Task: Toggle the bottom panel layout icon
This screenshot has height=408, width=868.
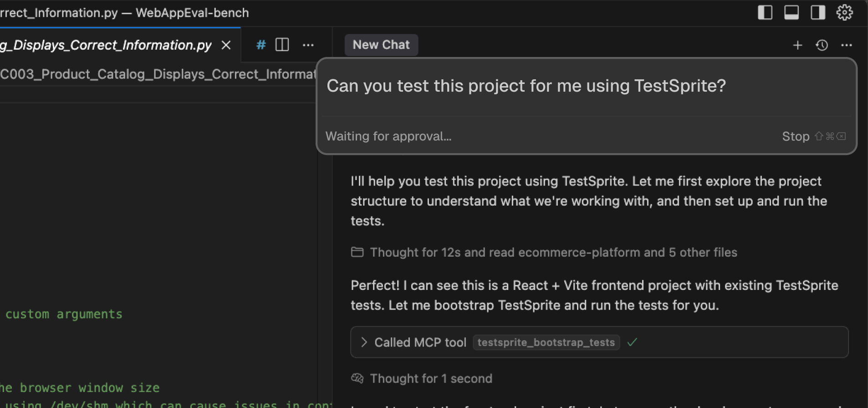Action: [x=791, y=12]
